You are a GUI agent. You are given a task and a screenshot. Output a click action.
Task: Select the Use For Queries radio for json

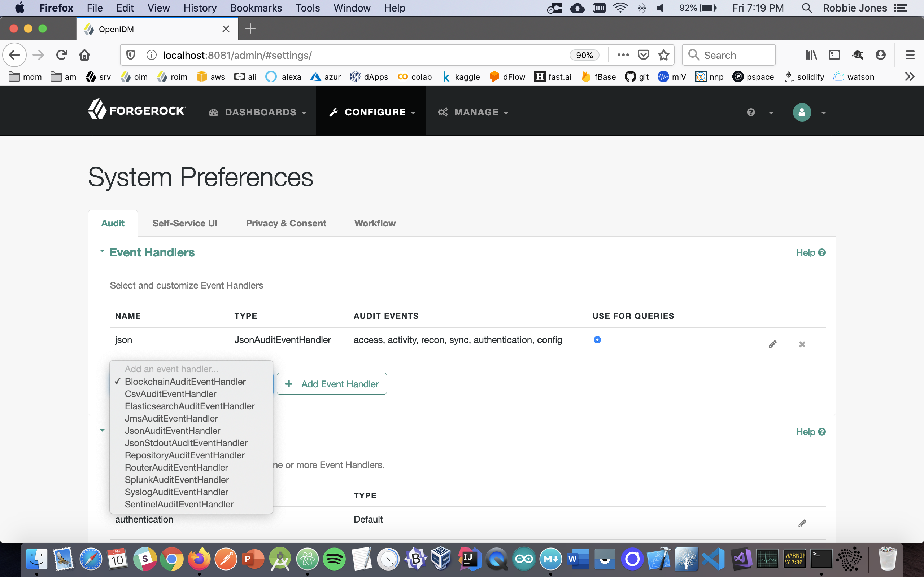coord(597,340)
